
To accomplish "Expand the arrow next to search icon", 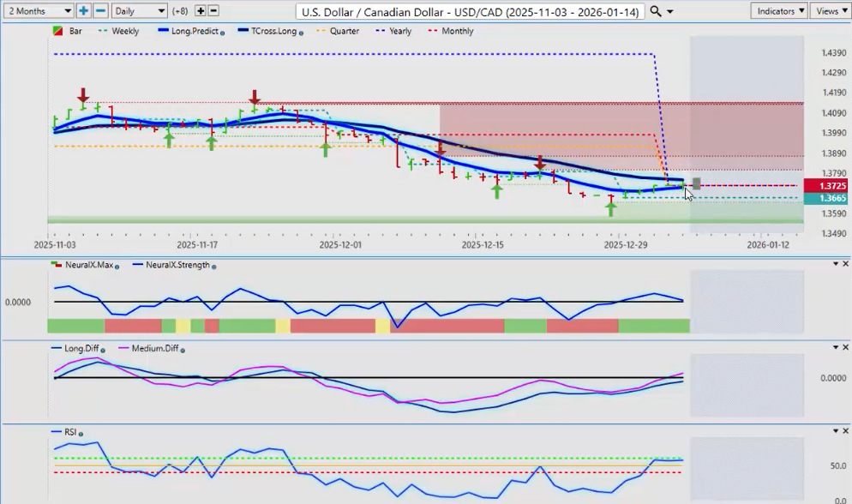I will pos(670,12).
